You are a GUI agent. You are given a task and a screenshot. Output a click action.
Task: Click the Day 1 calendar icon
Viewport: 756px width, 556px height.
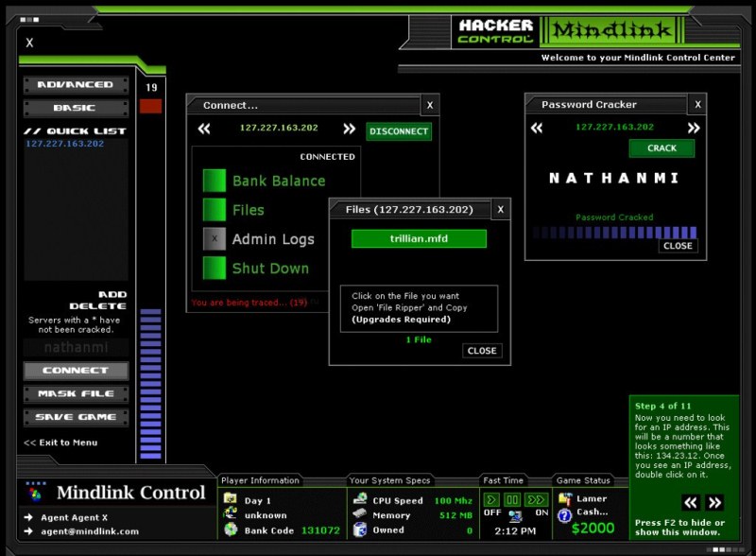pos(230,498)
